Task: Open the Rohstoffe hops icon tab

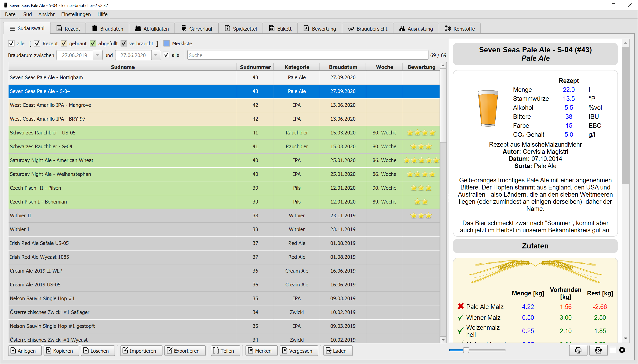Action: [x=448, y=29]
